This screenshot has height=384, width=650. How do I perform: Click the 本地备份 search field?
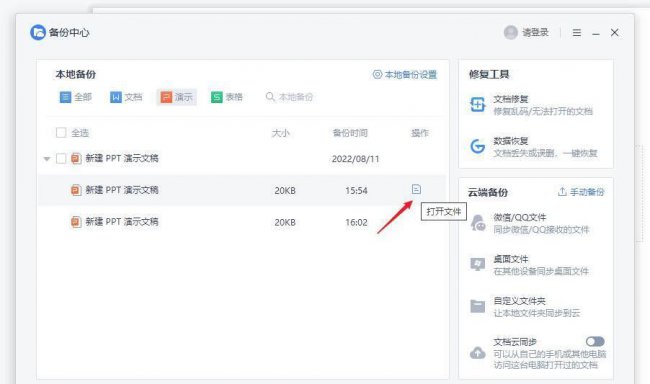(295, 97)
